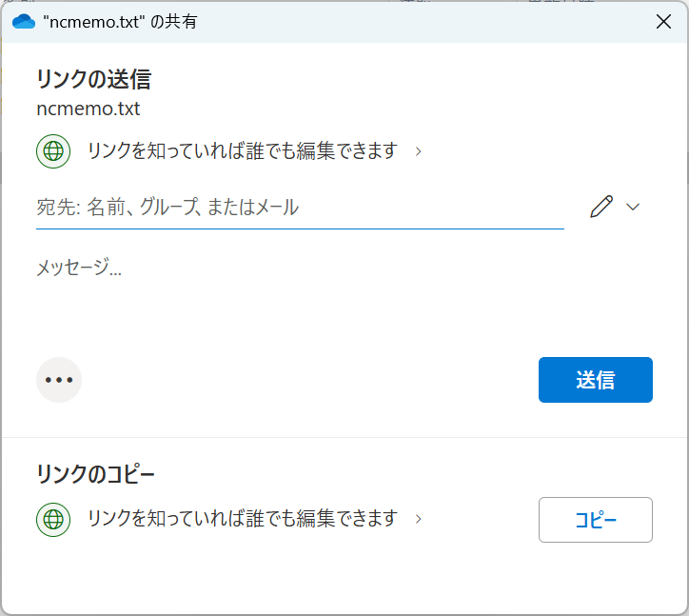The image size is (689, 616).
Task: Click the 送信 send button
Action: pyautogui.click(x=596, y=380)
